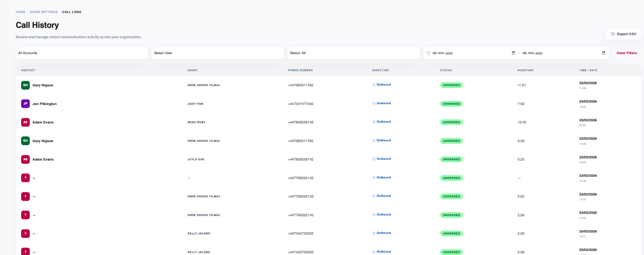Click the Clear Filters link
Viewport: 644px width, 255px height.
[627, 53]
